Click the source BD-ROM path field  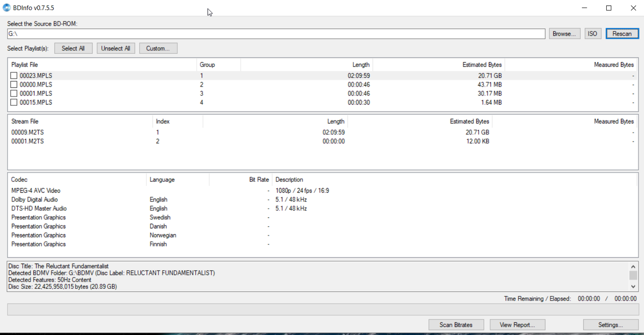[x=276, y=34]
